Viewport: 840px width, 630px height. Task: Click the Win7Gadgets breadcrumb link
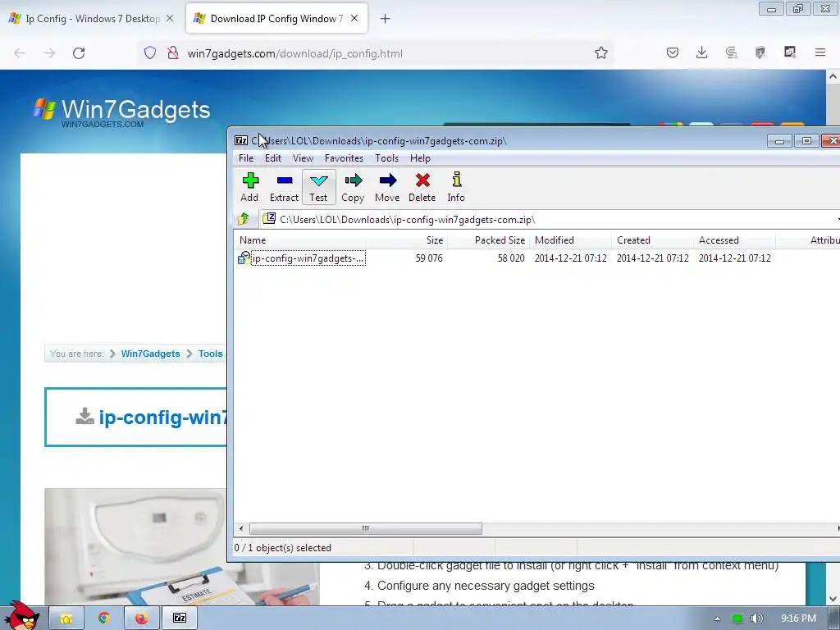[x=151, y=354]
